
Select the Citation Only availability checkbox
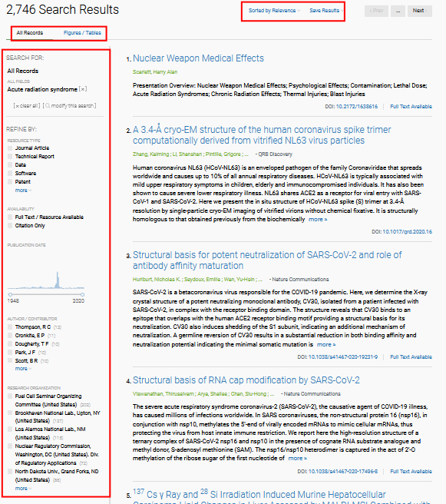click(10, 226)
